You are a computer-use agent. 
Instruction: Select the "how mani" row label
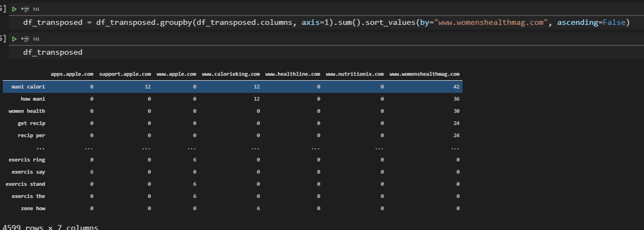[33, 99]
